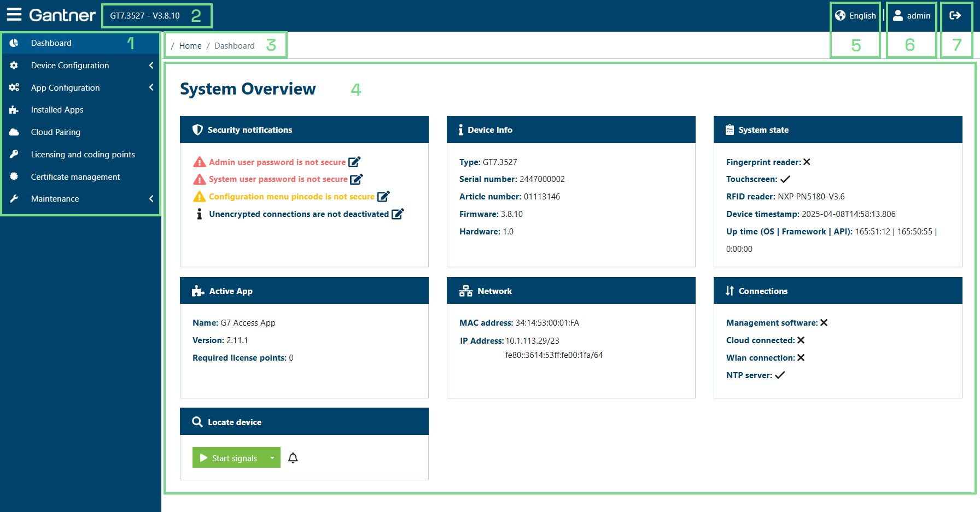Click the logout icon in header
The width and height of the screenshot is (980, 512).
point(955,15)
